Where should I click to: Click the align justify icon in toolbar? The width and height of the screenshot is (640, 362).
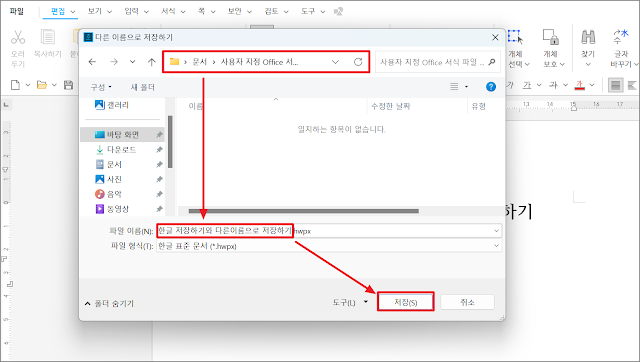coord(616,85)
